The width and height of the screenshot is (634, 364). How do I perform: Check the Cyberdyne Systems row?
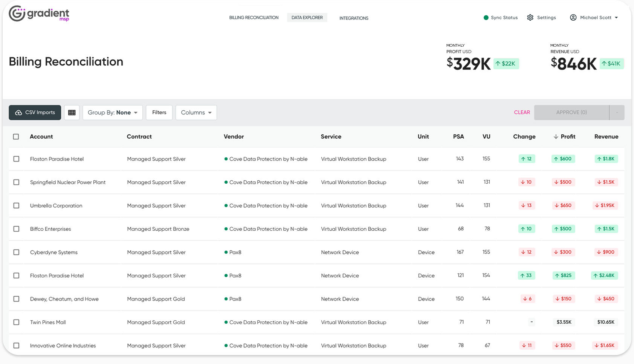pyautogui.click(x=16, y=252)
